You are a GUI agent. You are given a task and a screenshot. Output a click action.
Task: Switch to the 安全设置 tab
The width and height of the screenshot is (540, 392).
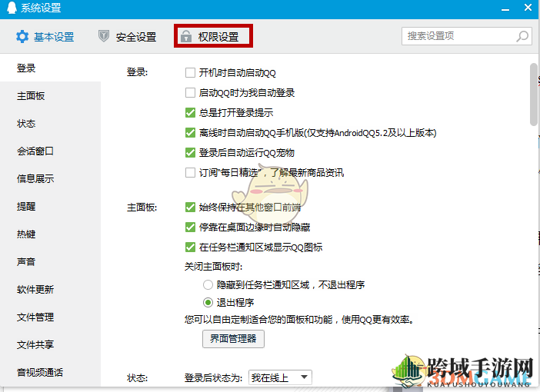(128, 36)
